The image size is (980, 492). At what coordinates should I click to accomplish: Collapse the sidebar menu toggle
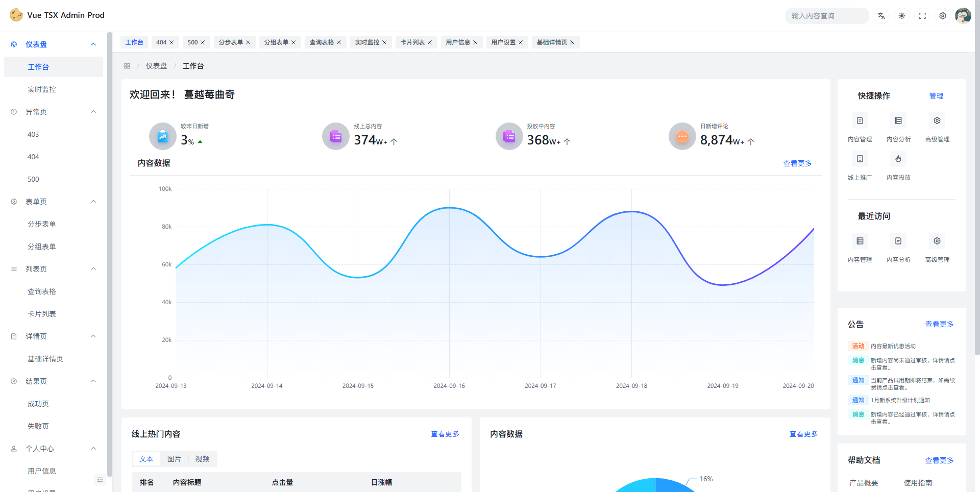pyautogui.click(x=100, y=480)
